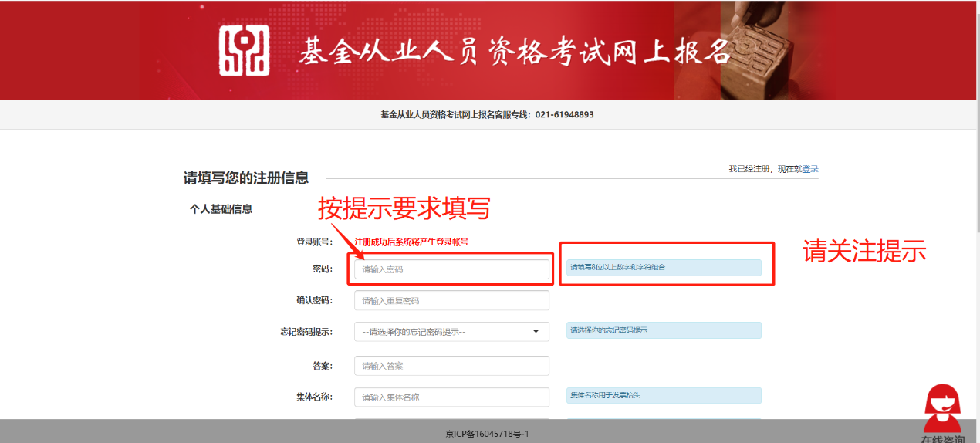Click the red notice 注册成功后系统将产生登录帐号

click(x=411, y=242)
